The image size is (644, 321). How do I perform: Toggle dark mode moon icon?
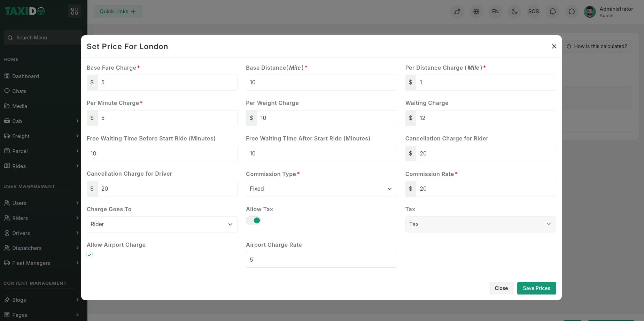tap(514, 12)
